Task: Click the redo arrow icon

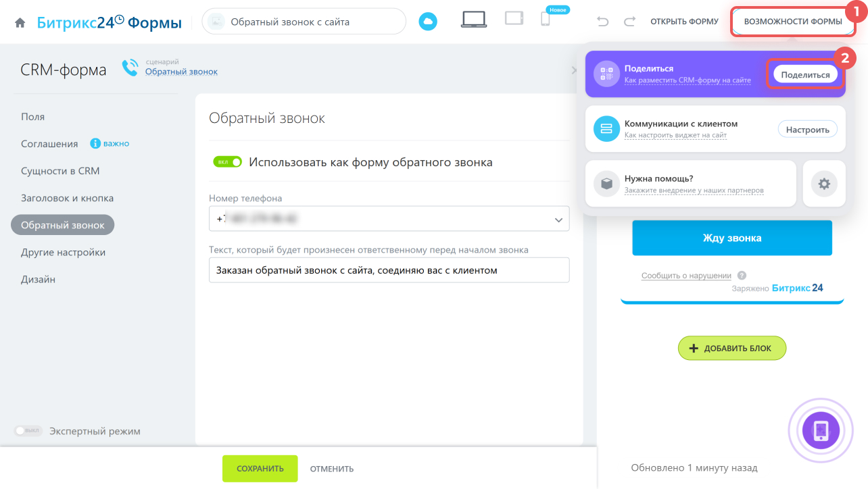Action: pos(629,22)
